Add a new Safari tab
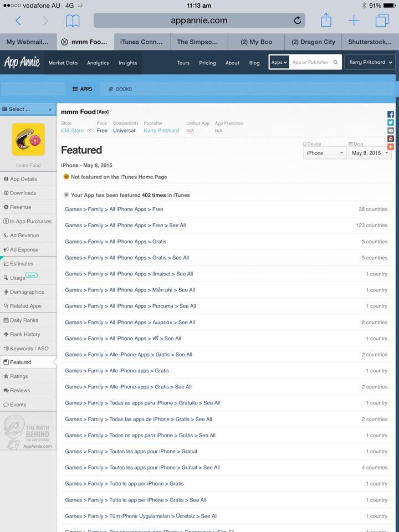 coord(354,21)
